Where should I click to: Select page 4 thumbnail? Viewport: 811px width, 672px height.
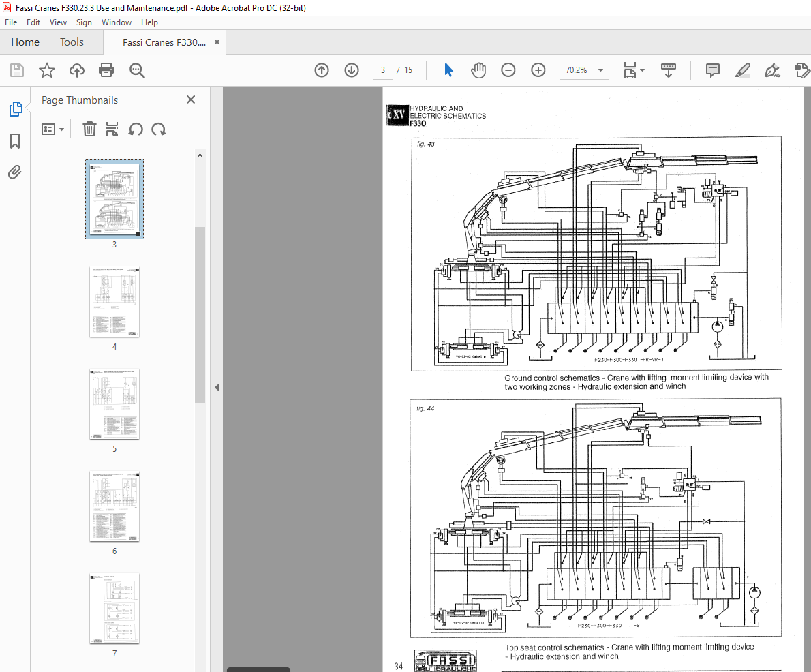[114, 302]
